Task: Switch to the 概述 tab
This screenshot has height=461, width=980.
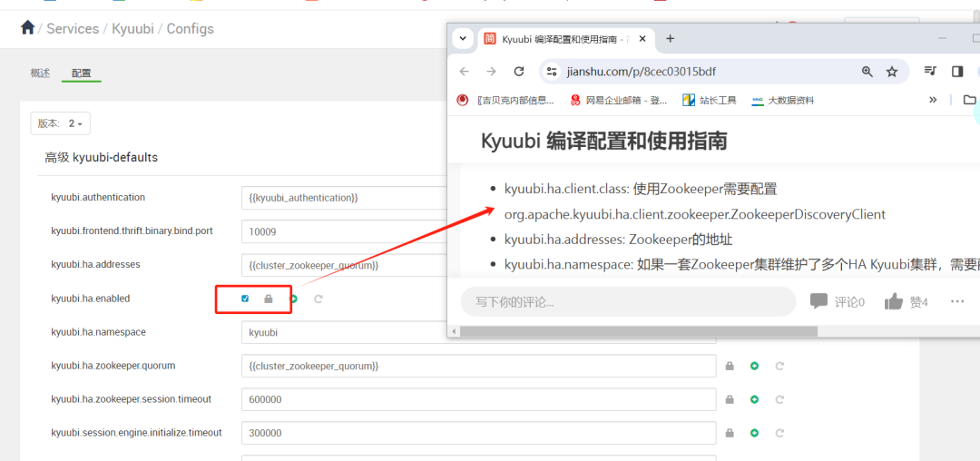Action: [40, 74]
